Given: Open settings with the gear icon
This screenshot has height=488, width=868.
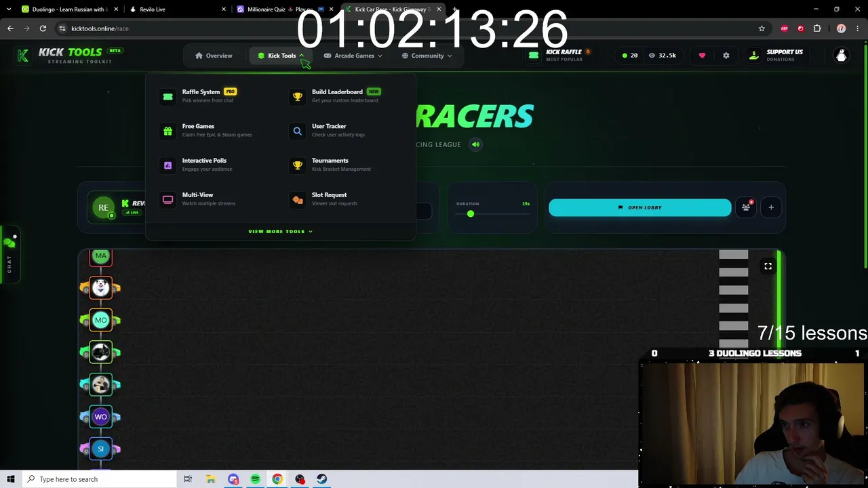Looking at the screenshot, I should click(x=726, y=56).
